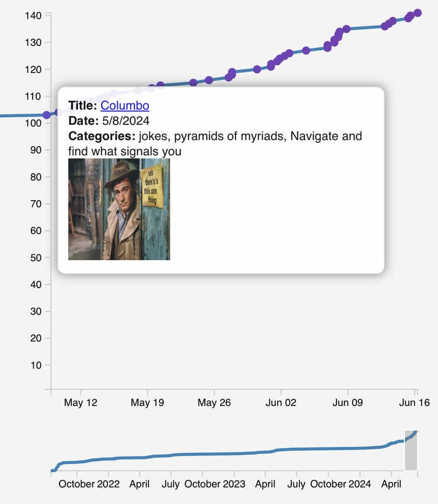
Task: Click the 140 y-axis tick label
Action: click(33, 16)
